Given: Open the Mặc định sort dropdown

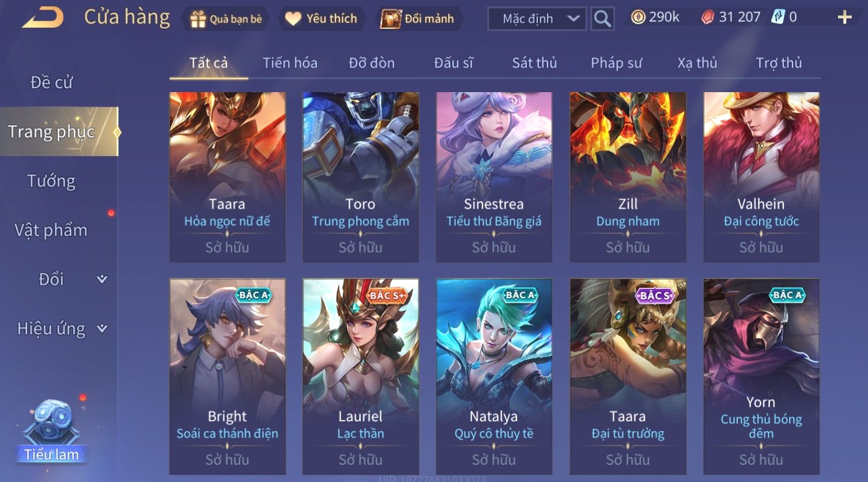Looking at the screenshot, I should click(537, 18).
